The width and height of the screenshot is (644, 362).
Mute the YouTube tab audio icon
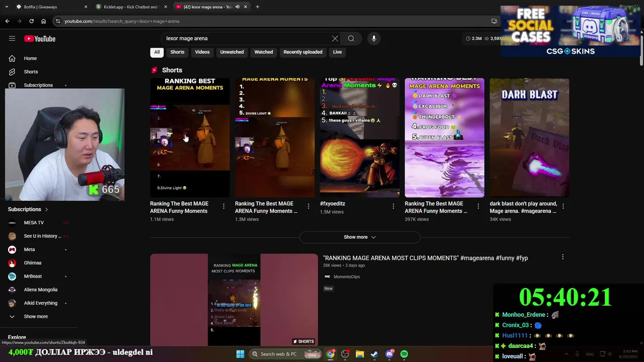click(x=237, y=7)
